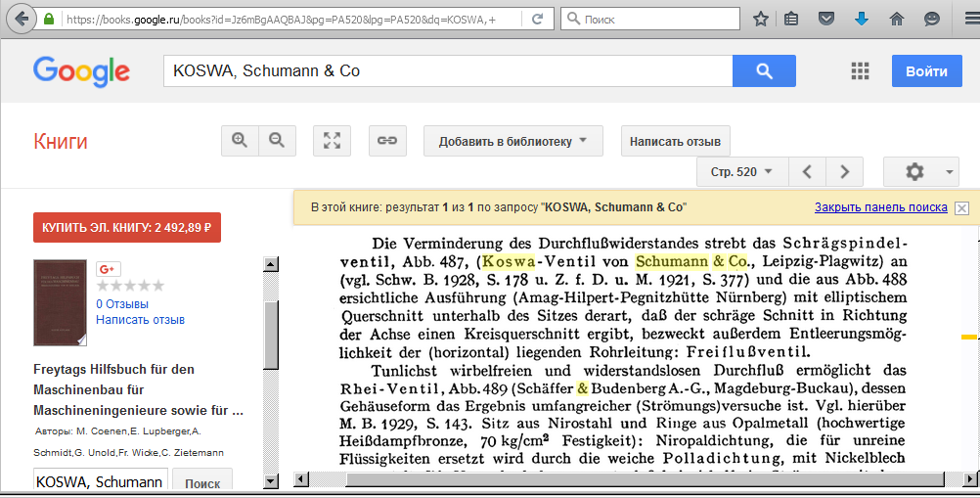
Task: Zoom in on the book page
Action: coord(240,141)
